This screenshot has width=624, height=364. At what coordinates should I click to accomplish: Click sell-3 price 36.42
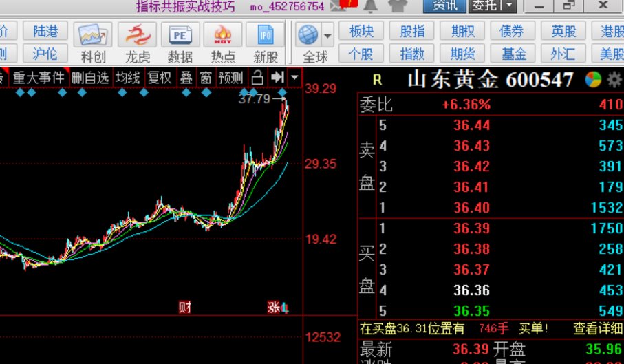coord(471,167)
